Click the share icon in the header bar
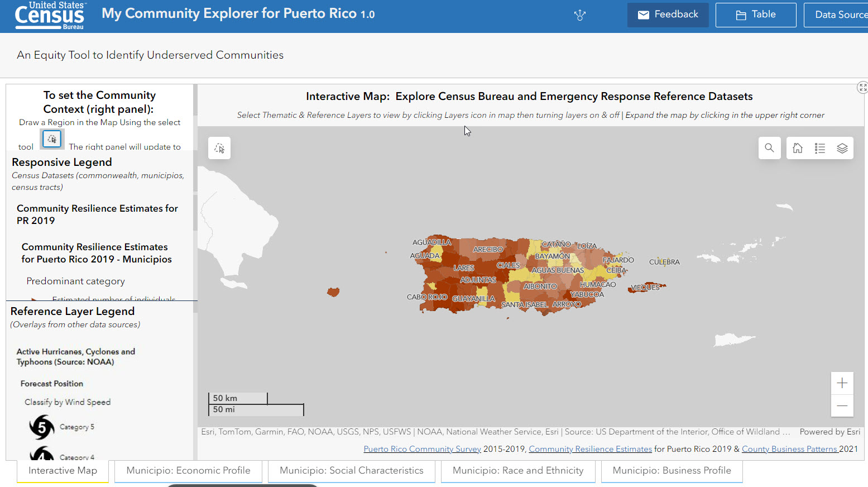Image resolution: width=868 pixels, height=487 pixels. tap(579, 15)
